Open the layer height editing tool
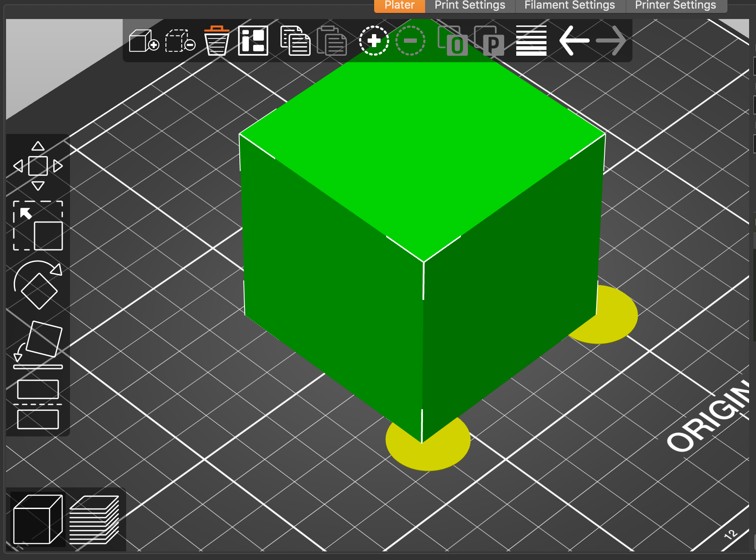Image resolution: width=756 pixels, height=560 pixels. pos(530,41)
